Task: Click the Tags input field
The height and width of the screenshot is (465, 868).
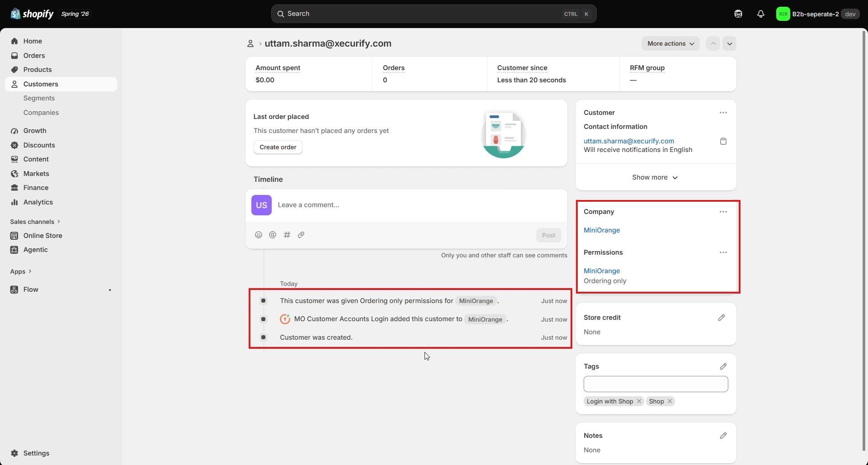Action: point(656,384)
